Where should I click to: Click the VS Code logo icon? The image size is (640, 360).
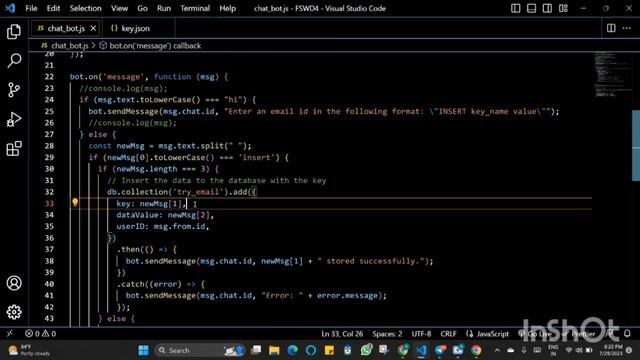coord(10,8)
